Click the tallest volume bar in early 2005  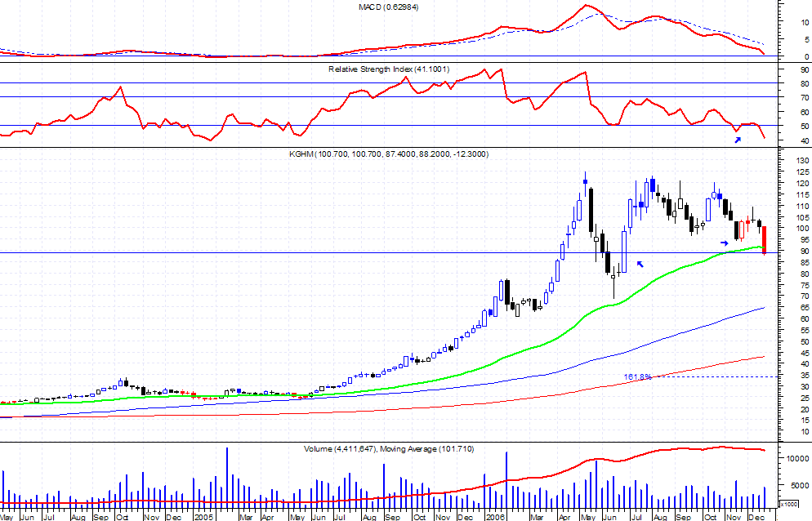tap(227, 477)
